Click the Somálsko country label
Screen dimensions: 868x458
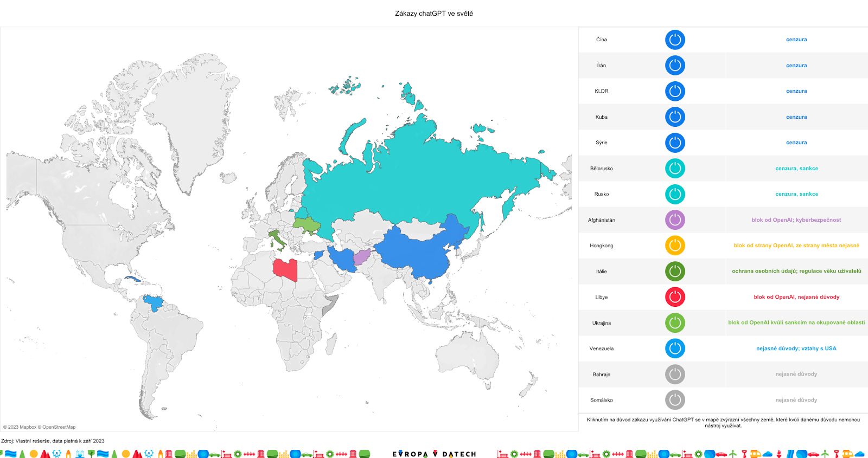[x=602, y=400]
